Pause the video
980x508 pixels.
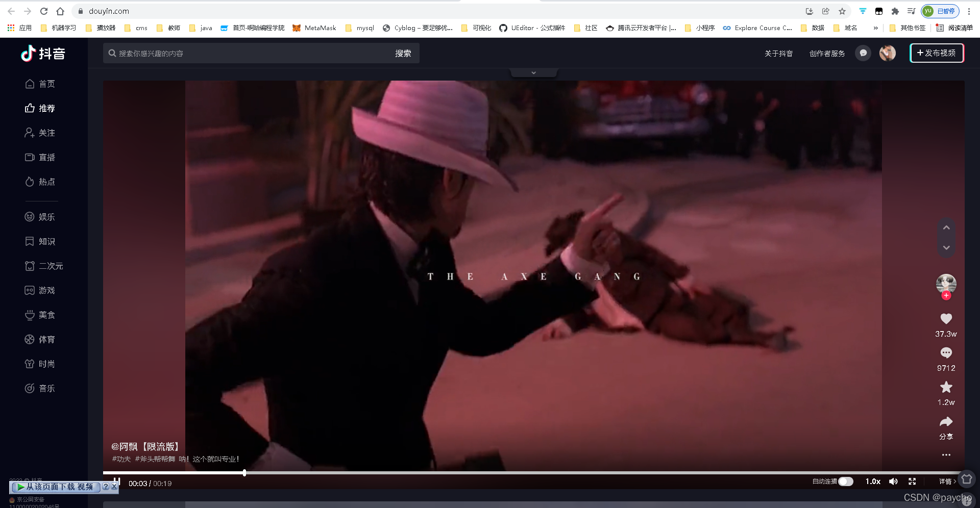click(117, 482)
